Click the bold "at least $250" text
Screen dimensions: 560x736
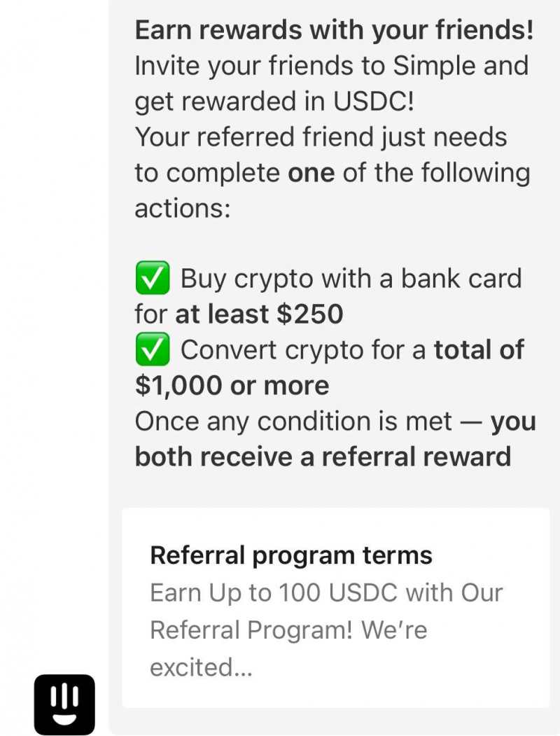click(259, 314)
